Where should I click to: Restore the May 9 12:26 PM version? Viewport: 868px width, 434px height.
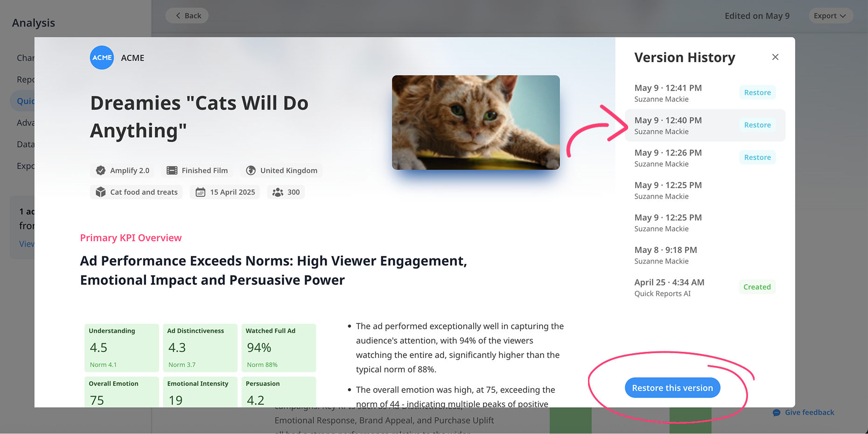[x=757, y=157]
